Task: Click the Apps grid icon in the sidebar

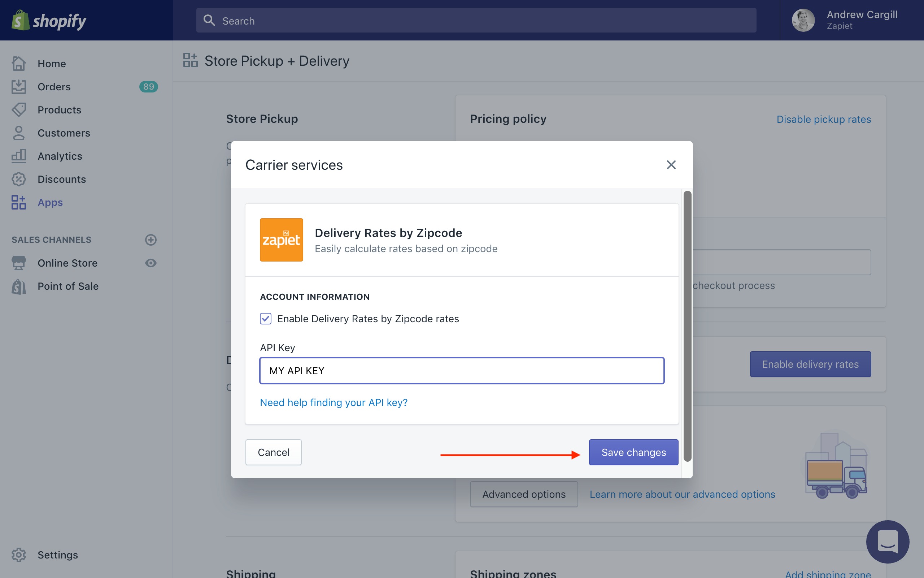Action: pos(19,202)
